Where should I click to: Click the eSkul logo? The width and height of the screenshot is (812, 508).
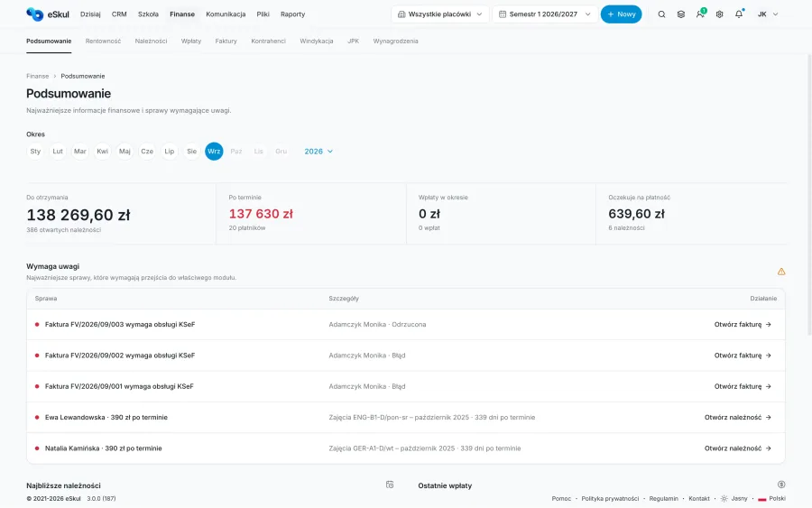coord(48,14)
